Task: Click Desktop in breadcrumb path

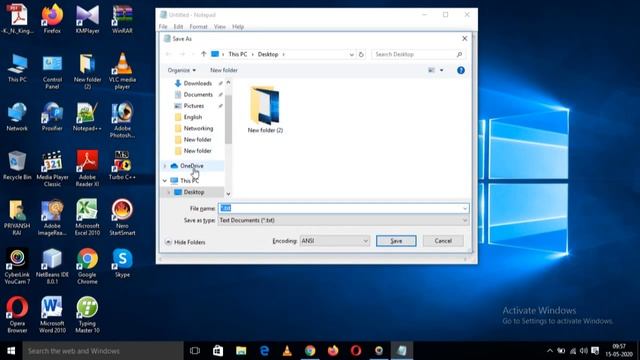Action: click(268, 54)
